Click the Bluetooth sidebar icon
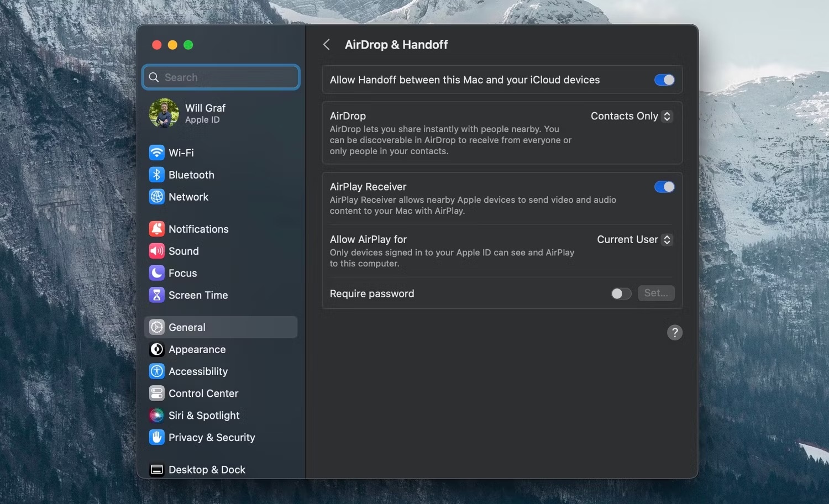The height and width of the screenshot is (504, 829). click(x=156, y=175)
